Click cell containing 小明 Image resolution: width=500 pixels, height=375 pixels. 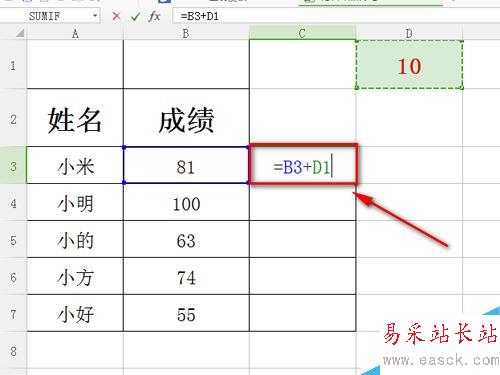point(75,202)
